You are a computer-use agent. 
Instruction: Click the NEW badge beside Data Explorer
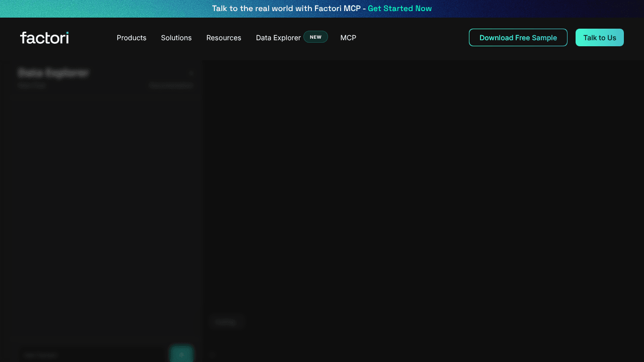click(x=315, y=37)
